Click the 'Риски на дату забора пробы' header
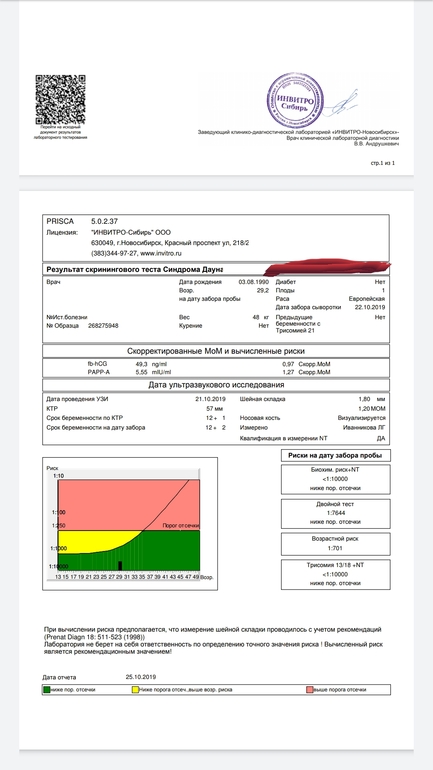This screenshot has height=770, width=433. [336, 456]
